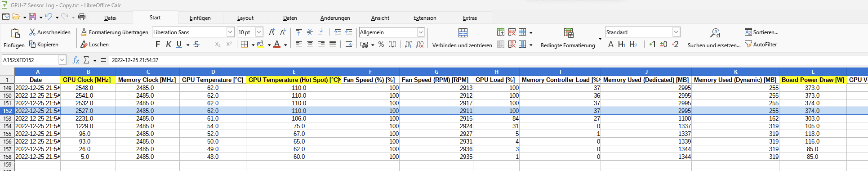This screenshot has width=868, height=171.
Task: Decrease font size
Action: pyautogui.click(x=283, y=32)
